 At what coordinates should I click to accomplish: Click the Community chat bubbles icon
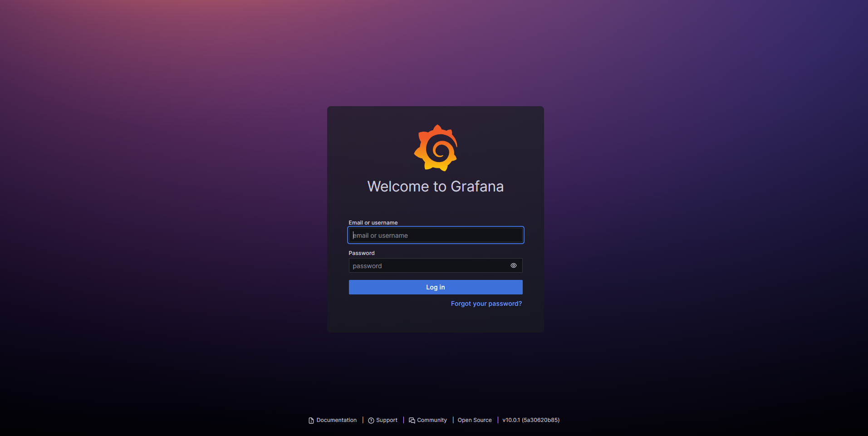click(412, 421)
